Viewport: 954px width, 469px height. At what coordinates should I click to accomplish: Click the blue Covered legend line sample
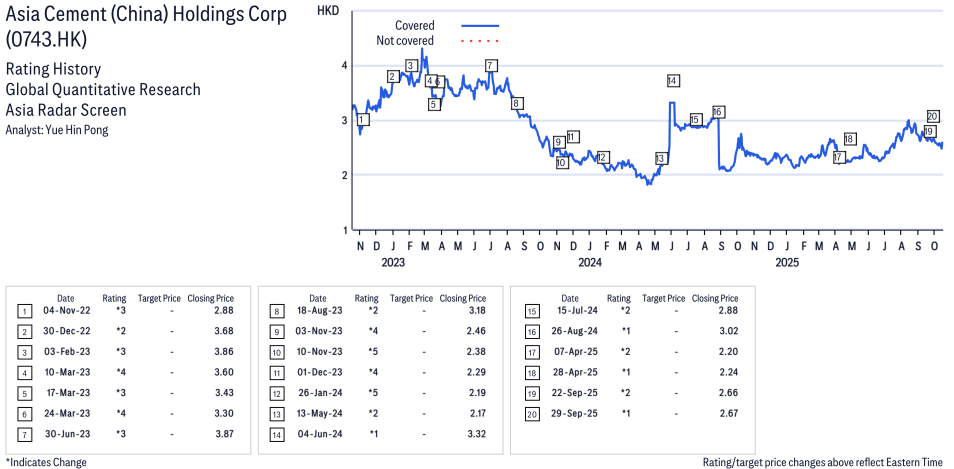[x=480, y=25]
